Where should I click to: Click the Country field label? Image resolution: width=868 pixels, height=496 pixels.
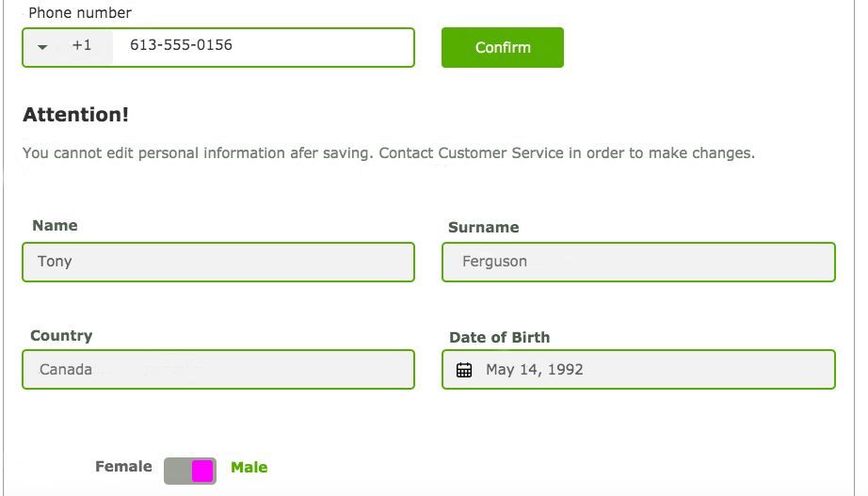point(61,336)
